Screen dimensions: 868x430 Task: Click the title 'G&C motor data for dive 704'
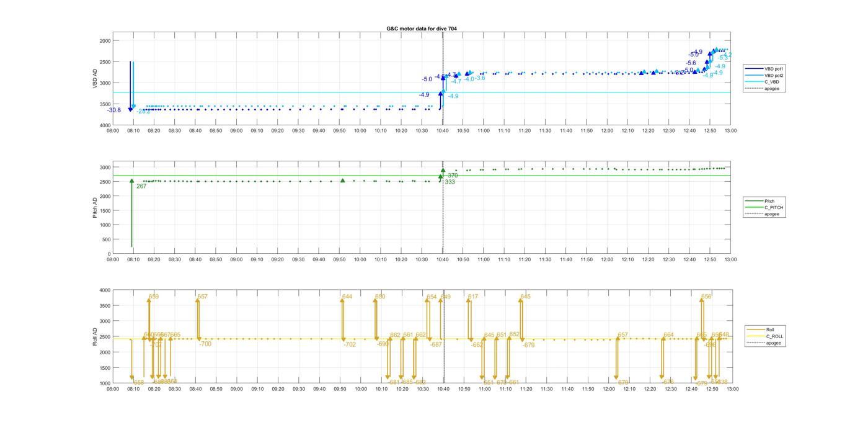click(421, 29)
